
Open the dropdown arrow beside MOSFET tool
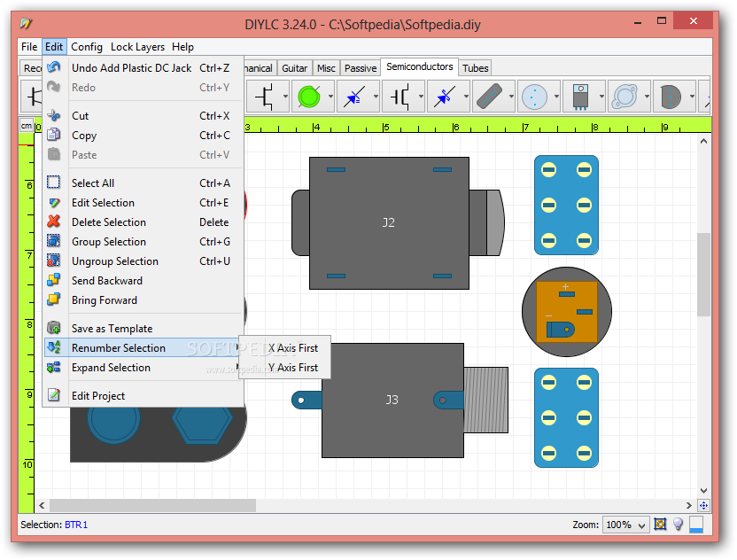click(421, 97)
